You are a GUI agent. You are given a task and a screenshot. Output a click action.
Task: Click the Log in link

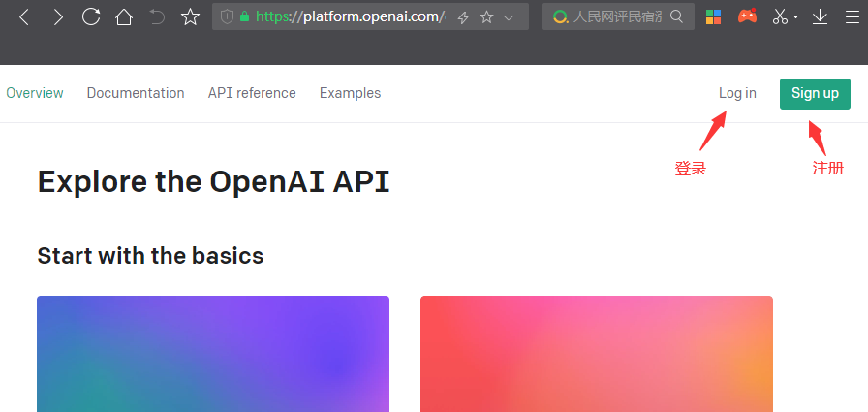coord(737,93)
